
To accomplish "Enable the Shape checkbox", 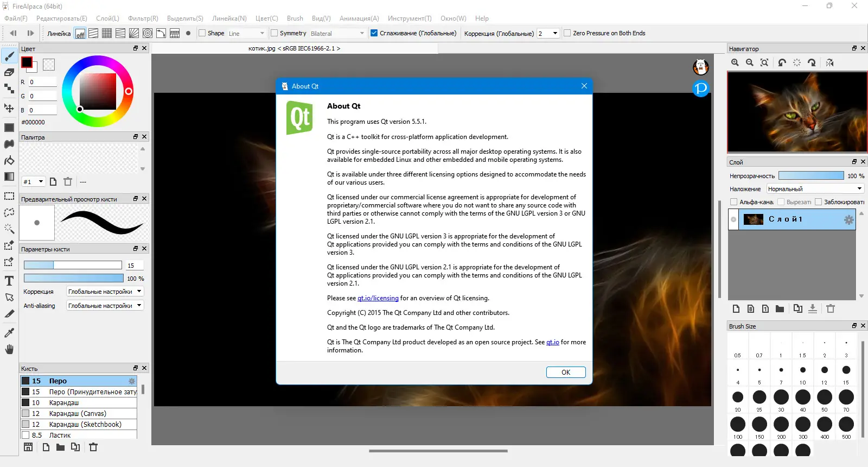I will point(202,33).
